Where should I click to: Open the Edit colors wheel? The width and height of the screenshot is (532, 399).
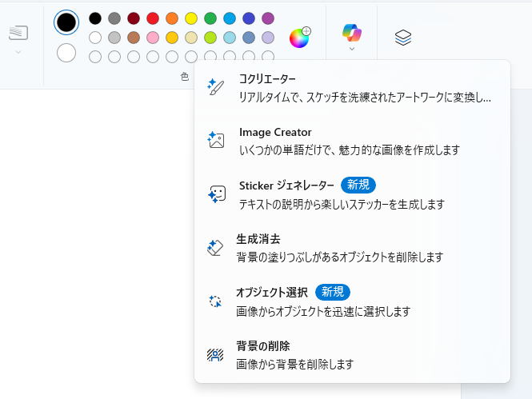pos(299,38)
